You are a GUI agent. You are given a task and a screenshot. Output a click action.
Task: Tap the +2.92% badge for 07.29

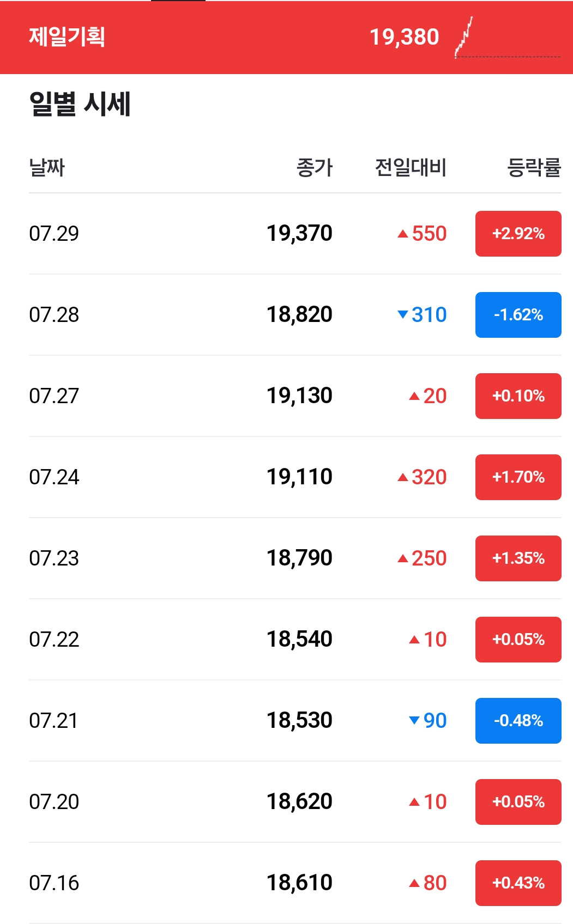click(x=518, y=234)
